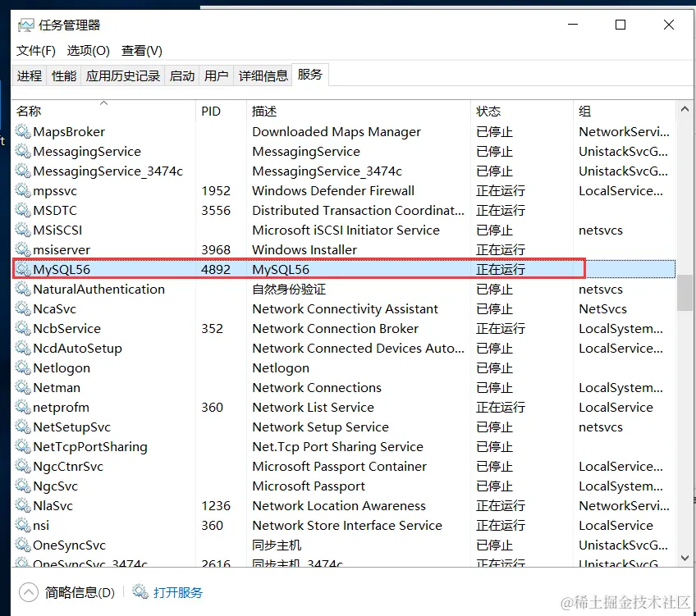Click the service icon next to Netman
Image resolution: width=696 pixels, height=616 pixels.
[23, 387]
